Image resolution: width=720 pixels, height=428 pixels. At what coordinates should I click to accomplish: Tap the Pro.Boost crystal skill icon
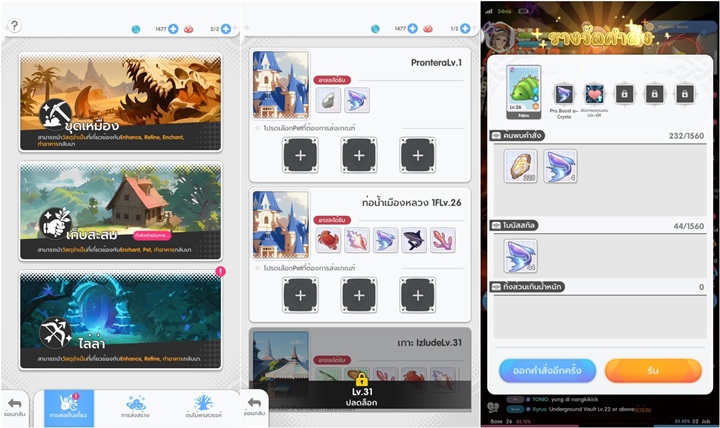(563, 94)
